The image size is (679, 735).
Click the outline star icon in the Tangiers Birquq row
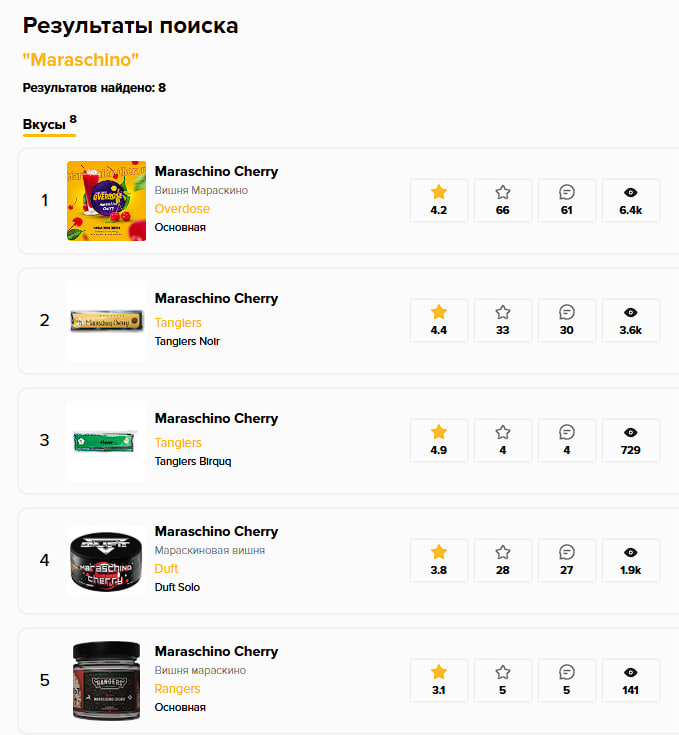pyautogui.click(x=503, y=432)
